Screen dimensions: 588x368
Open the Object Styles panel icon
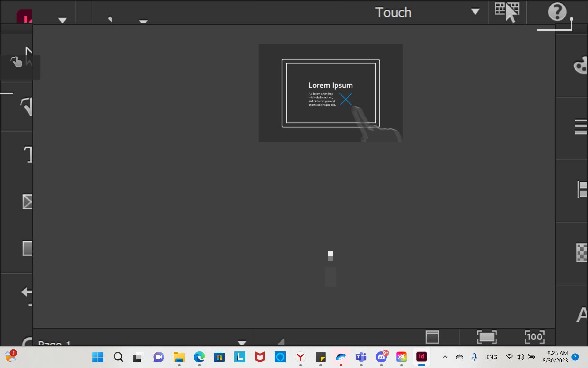pos(582,189)
